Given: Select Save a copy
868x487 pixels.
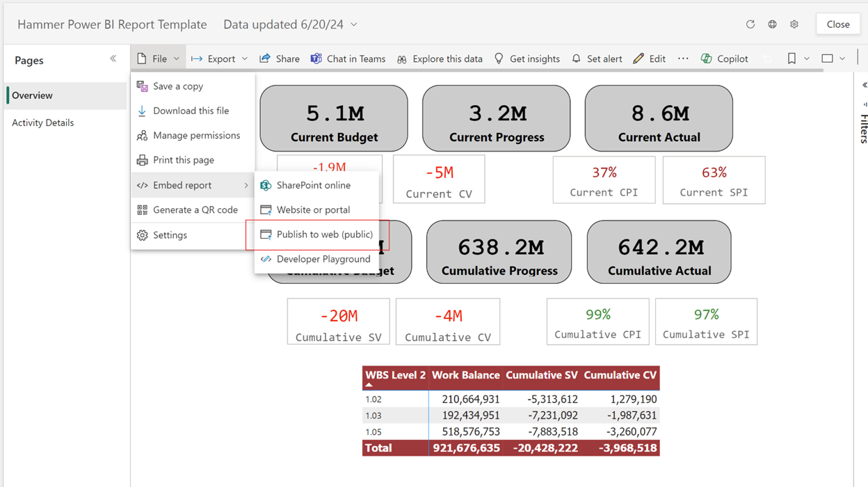Looking at the screenshot, I should [193, 86].
